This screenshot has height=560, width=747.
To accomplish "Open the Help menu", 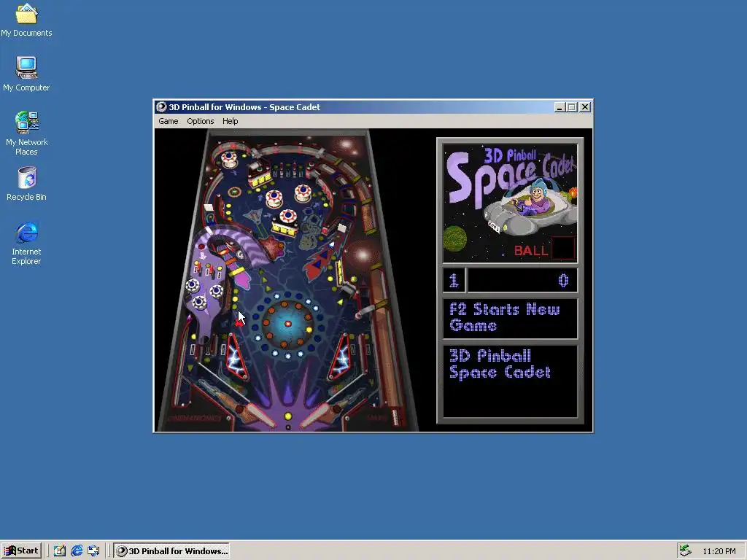I will point(230,121).
